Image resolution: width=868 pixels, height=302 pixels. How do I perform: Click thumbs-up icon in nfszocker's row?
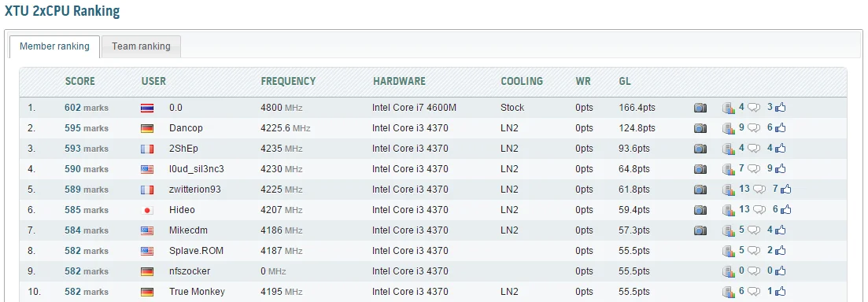780,271
